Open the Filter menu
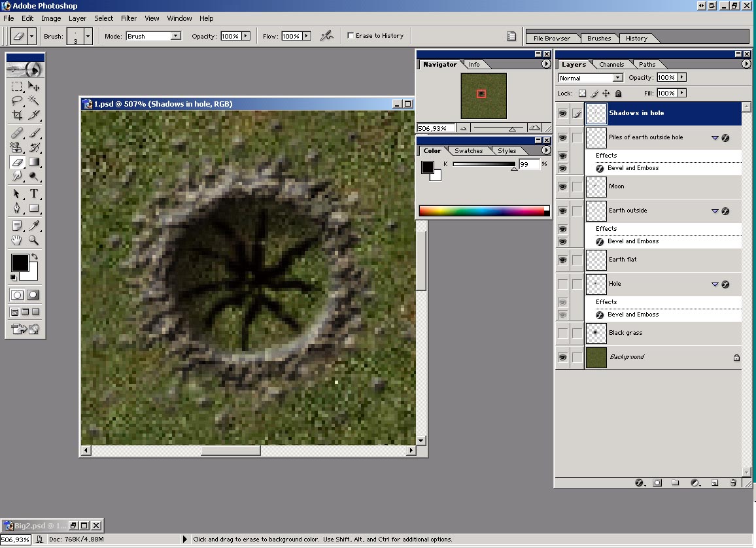This screenshot has height=548, width=756. (129, 18)
